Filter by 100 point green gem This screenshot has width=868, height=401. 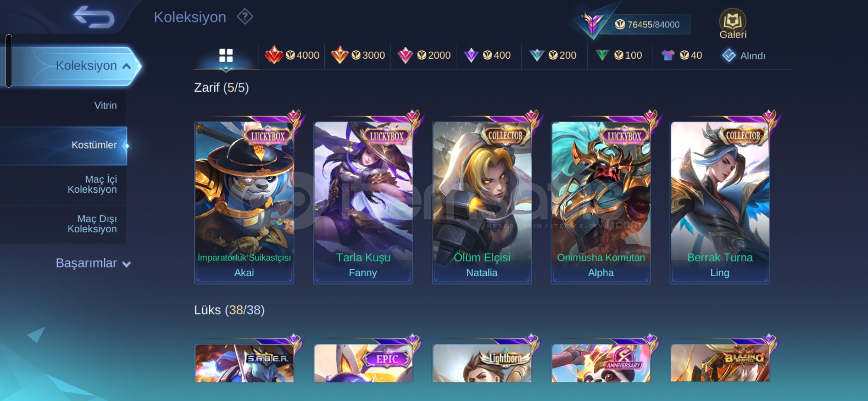[x=619, y=56]
